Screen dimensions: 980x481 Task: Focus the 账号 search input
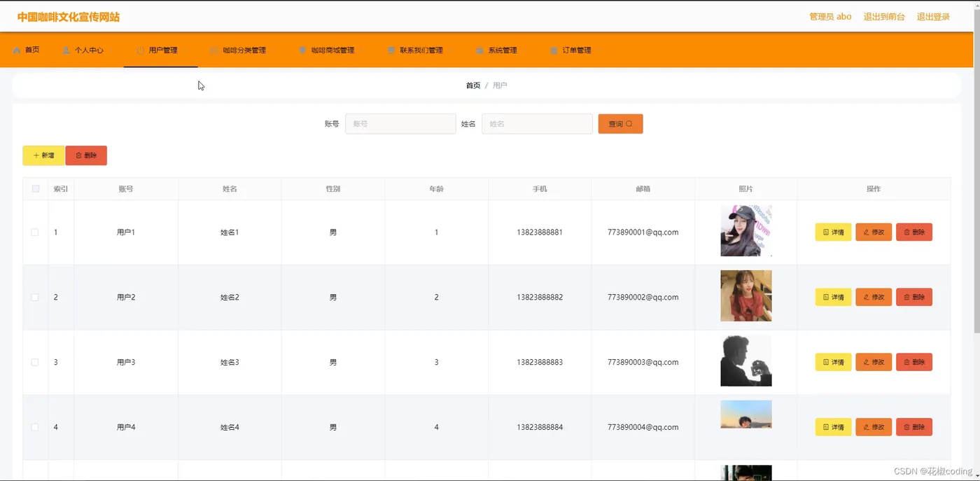click(x=400, y=124)
